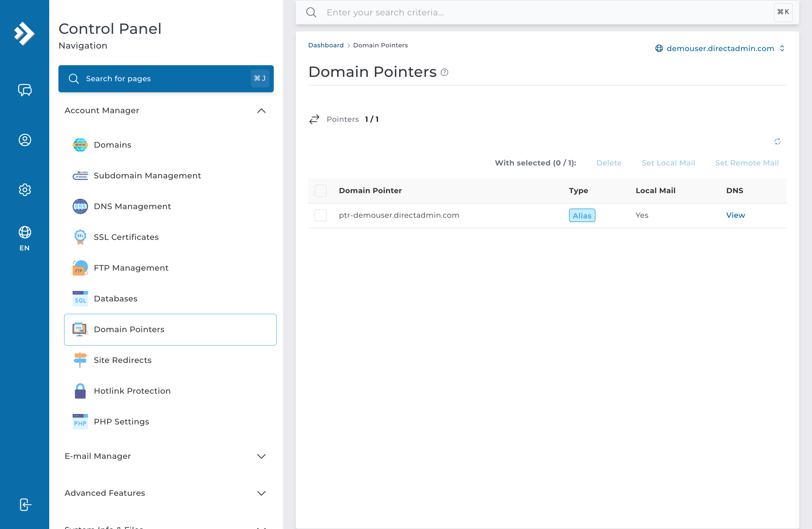This screenshot has width=812, height=529.
Task: Click the Domains www globe icon
Action: (80, 145)
